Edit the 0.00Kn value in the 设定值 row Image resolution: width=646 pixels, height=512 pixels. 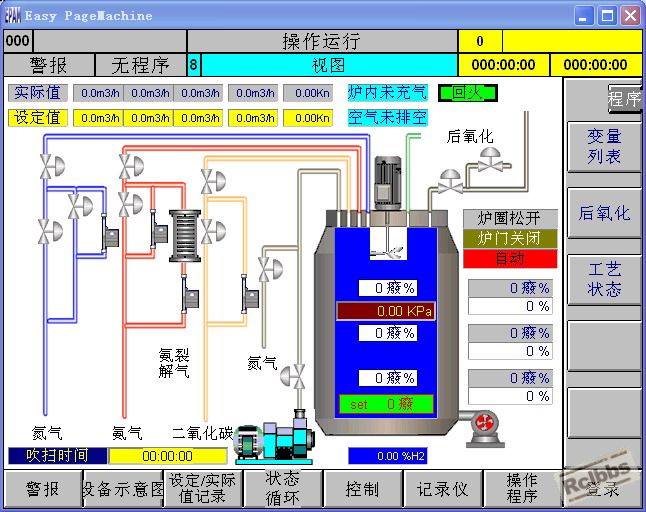tap(308, 118)
